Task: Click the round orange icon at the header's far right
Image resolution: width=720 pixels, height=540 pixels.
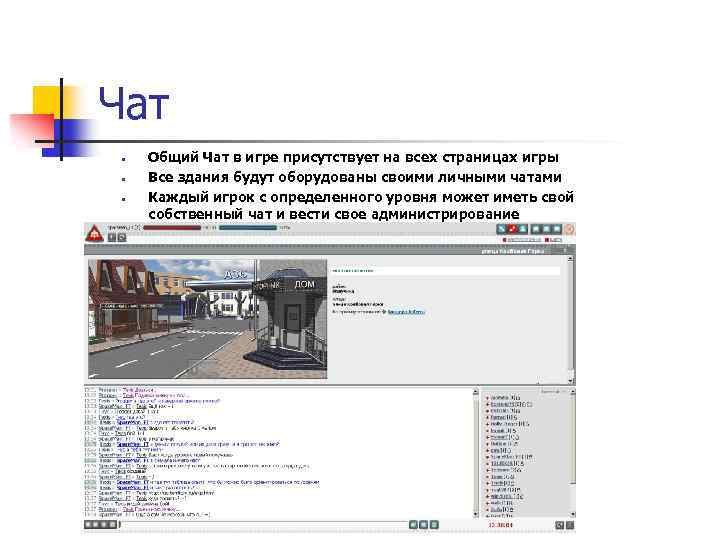Action: tap(569, 229)
